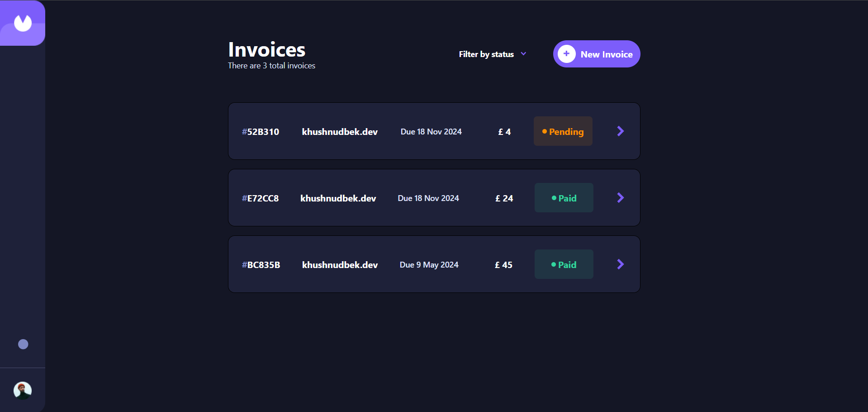Screen dimensions: 868x412
Task: Click the right arrow on invoice #E72CC8
Action: click(x=620, y=197)
